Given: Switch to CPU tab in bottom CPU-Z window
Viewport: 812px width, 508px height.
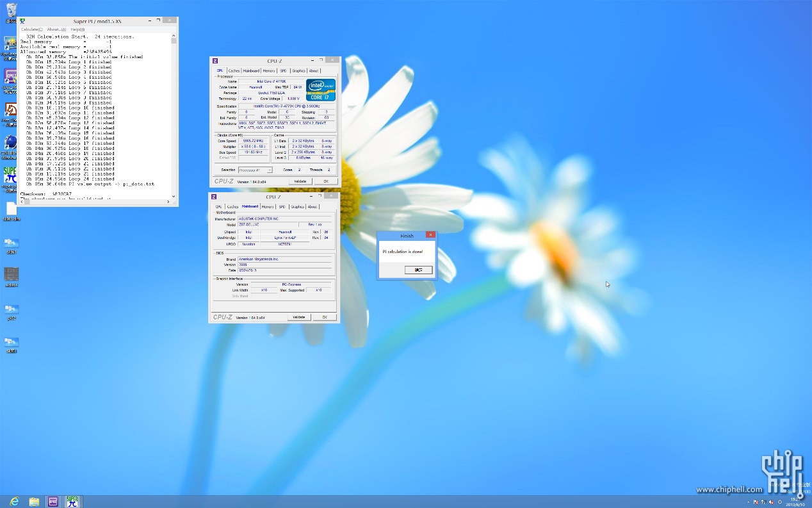Looking at the screenshot, I should [218, 207].
